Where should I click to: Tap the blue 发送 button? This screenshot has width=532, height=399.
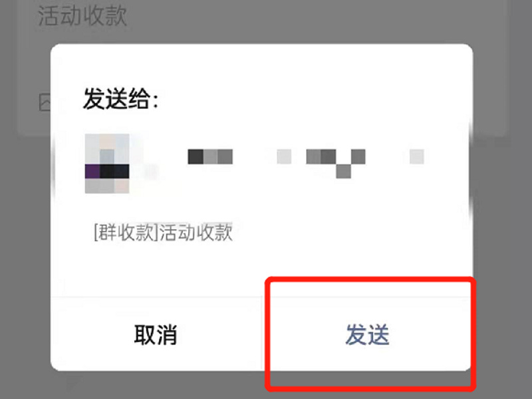(368, 335)
